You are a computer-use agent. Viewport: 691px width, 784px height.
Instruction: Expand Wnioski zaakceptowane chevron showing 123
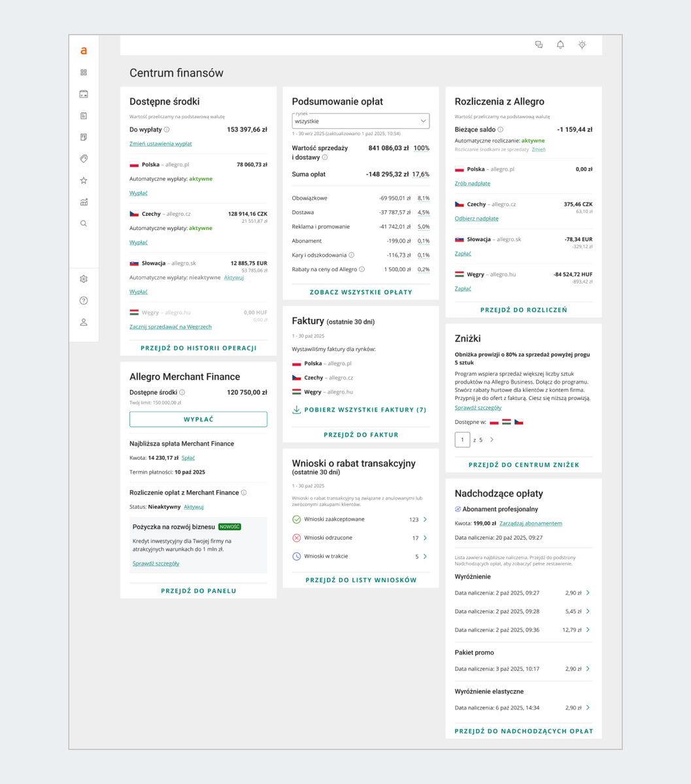(x=426, y=519)
